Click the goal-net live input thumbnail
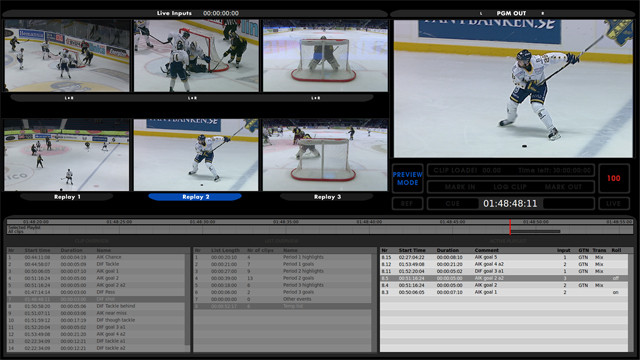 pyautogui.click(x=325, y=56)
